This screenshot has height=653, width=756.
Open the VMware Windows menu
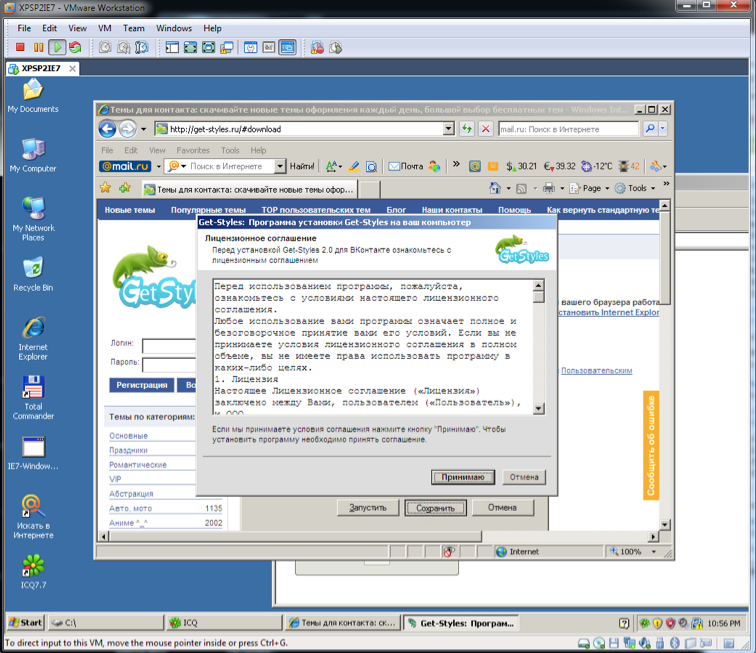[x=174, y=28]
